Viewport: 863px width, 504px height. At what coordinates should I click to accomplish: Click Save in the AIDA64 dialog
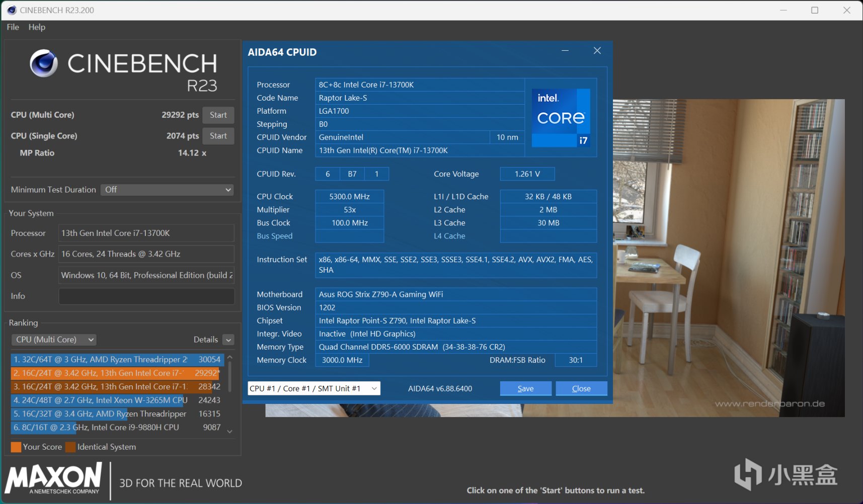[x=525, y=388]
